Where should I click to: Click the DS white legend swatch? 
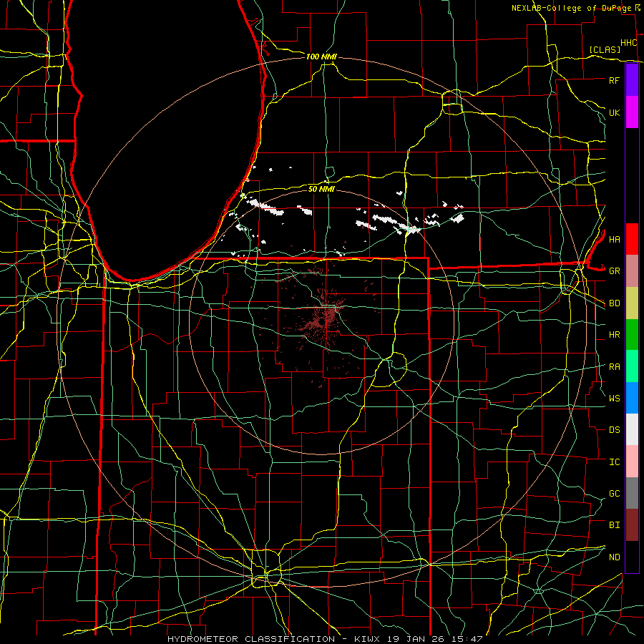pyautogui.click(x=632, y=429)
